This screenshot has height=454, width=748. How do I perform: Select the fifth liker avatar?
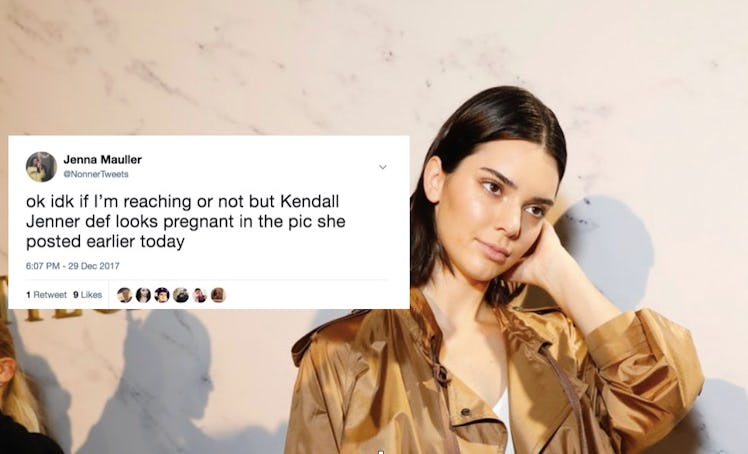tap(199, 295)
